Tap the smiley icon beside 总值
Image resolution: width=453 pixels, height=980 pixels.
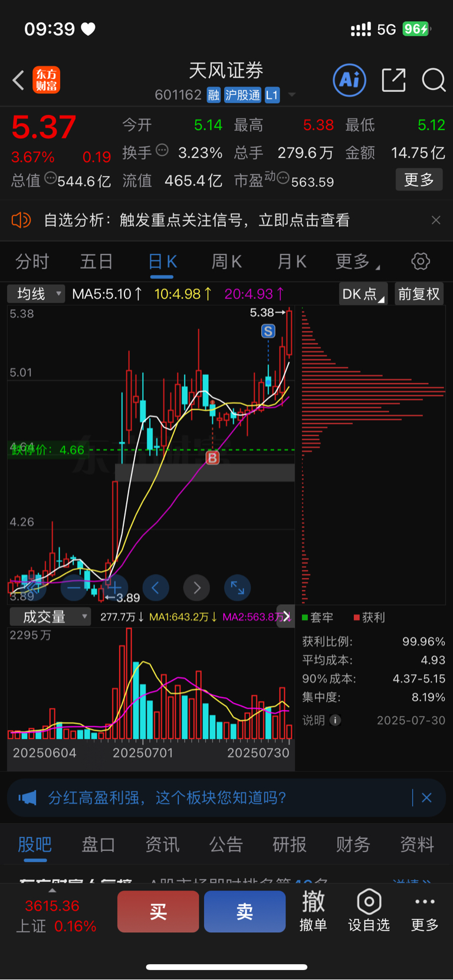[x=51, y=178]
